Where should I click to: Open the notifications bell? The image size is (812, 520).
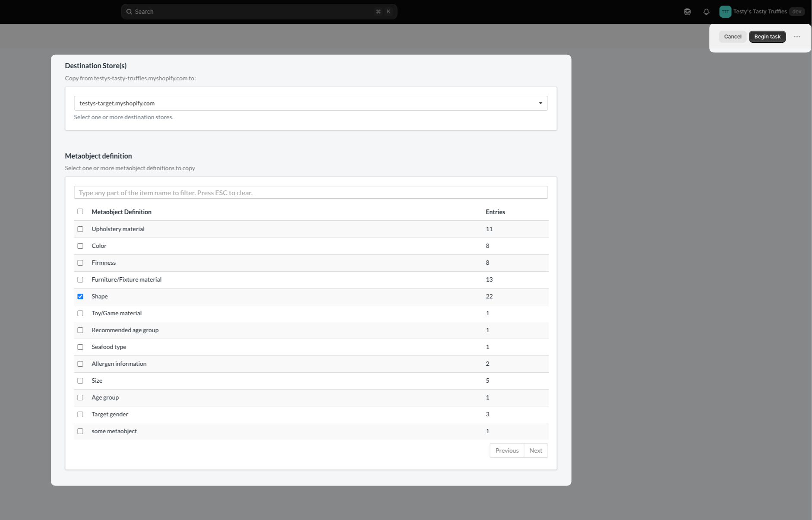(x=706, y=12)
